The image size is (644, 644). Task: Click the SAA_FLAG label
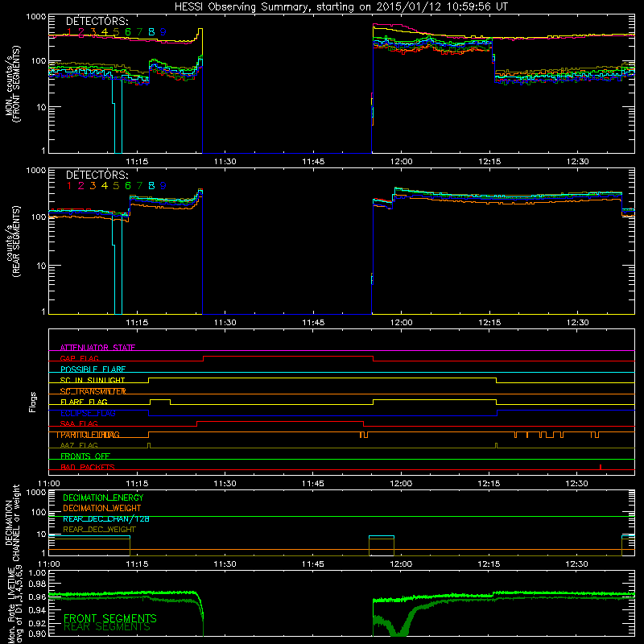[79, 423]
